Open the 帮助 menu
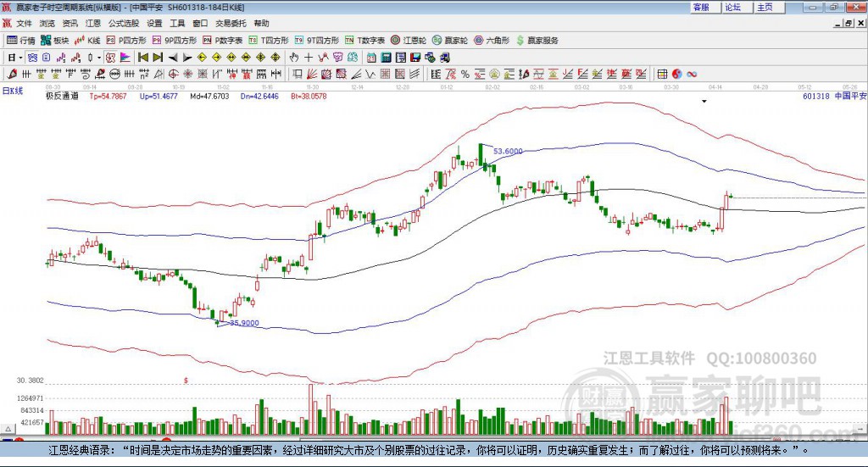Screen dimensions: 868x467 pyautogui.click(x=261, y=23)
